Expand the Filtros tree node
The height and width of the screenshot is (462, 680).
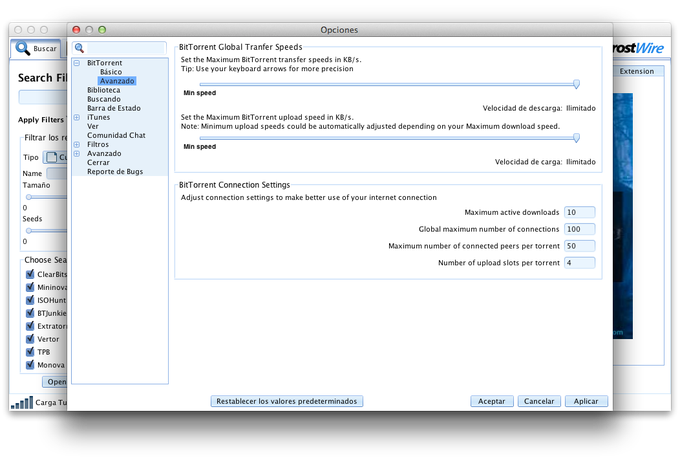coord(77,144)
